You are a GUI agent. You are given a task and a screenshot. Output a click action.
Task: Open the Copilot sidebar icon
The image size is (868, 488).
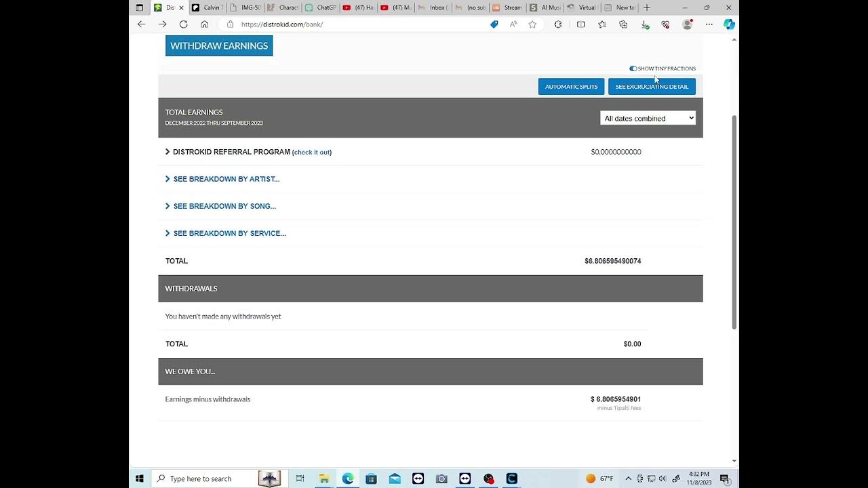tap(729, 24)
